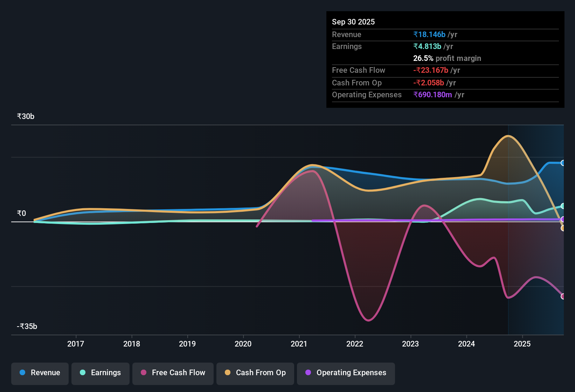Expand the Cash From Op legend entry
This screenshot has height=392, width=575.
pyautogui.click(x=255, y=373)
